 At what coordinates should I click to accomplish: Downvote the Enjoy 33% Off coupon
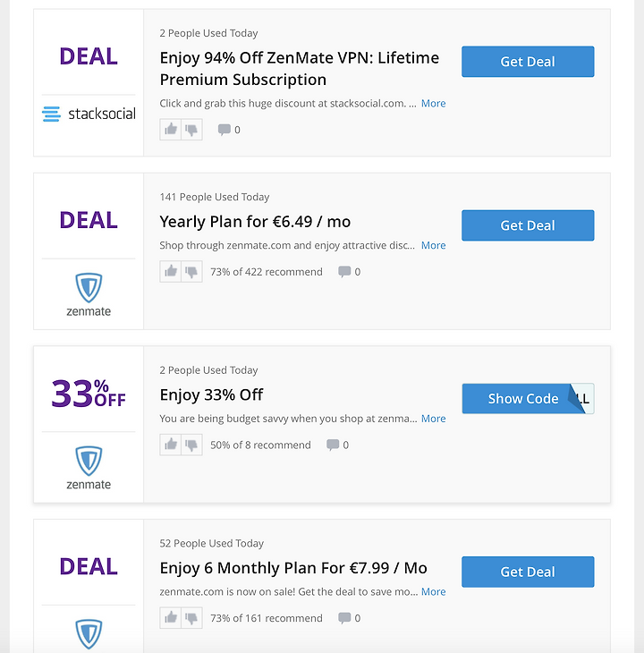click(x=192, y=445)
